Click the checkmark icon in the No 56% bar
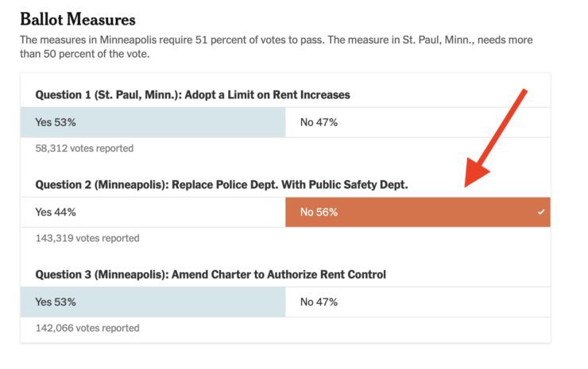This screenshot has height=369, width=588. click(541, 213)
